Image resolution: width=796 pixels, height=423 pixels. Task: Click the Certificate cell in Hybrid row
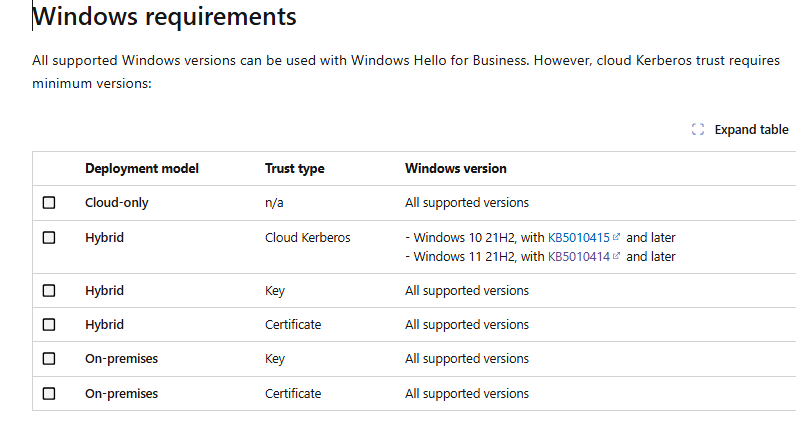(x=293, y=324)
